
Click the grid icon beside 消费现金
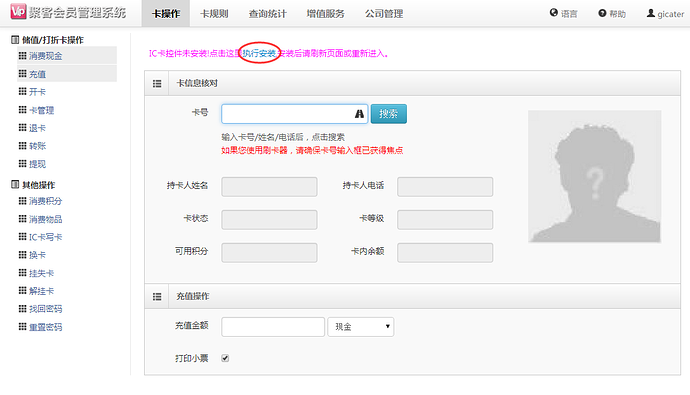[x=22, y=55]
